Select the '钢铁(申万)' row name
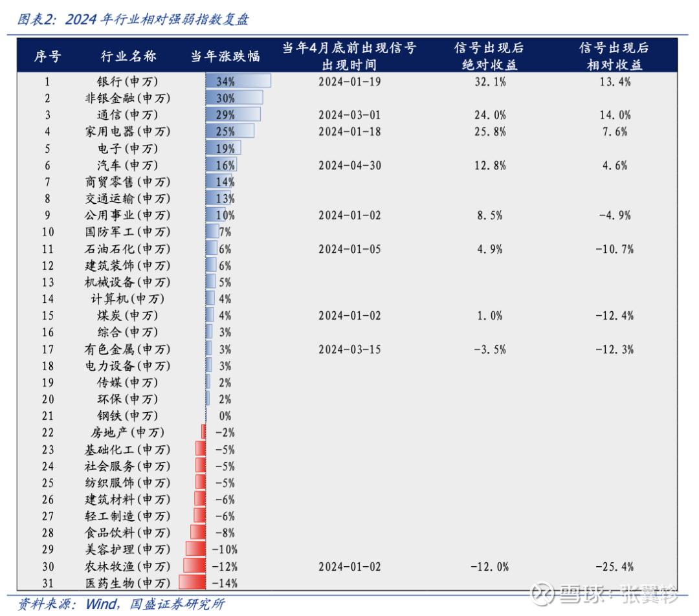Screen dimensions: 699x616 [128, 416]
